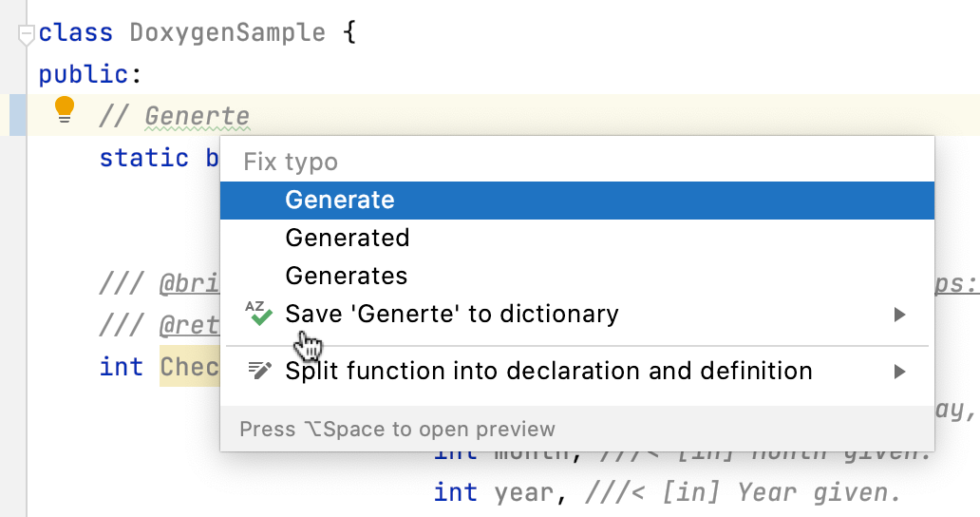Click the misspelled word Generte in comment
The width and height of the screenshot is (980, 517).
point(197,117)
